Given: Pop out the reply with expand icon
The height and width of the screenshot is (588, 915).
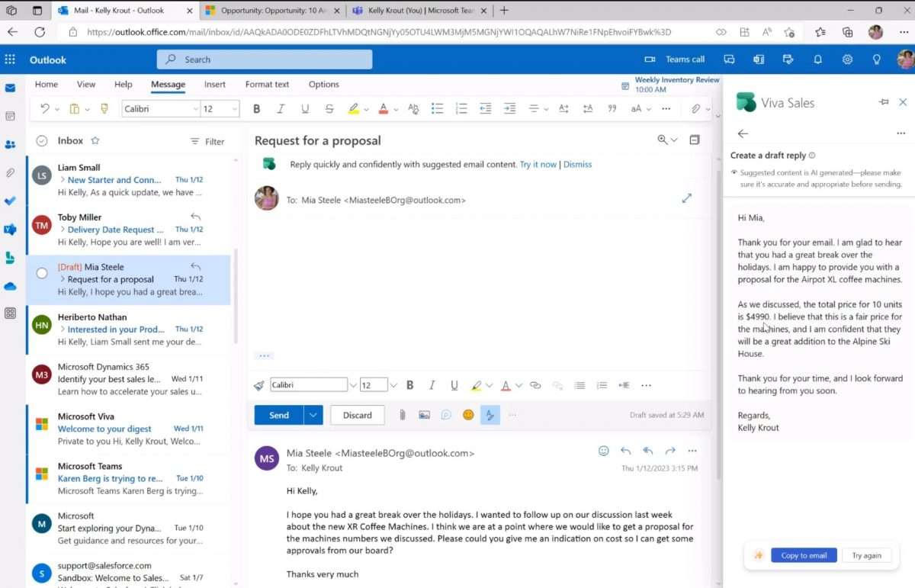Looking at the screenshot, I should (x=686, y=198).
